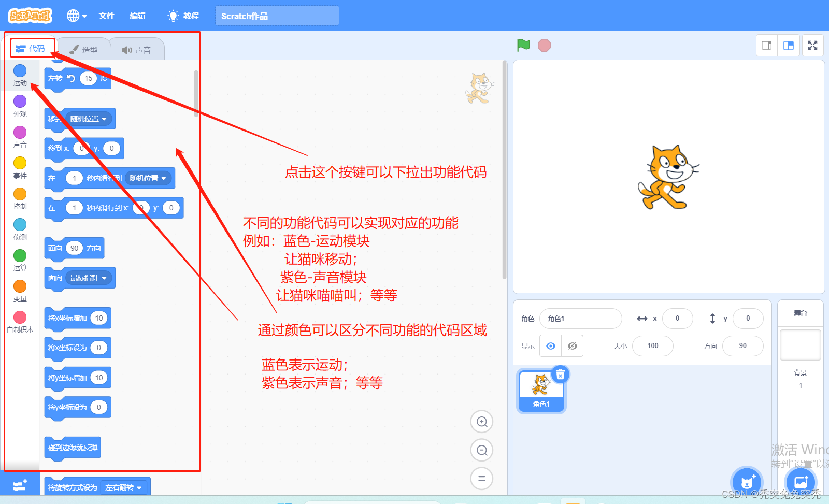
Task: Click the 碰到边缘就反弹 block
Action: (x=73, y=448)
